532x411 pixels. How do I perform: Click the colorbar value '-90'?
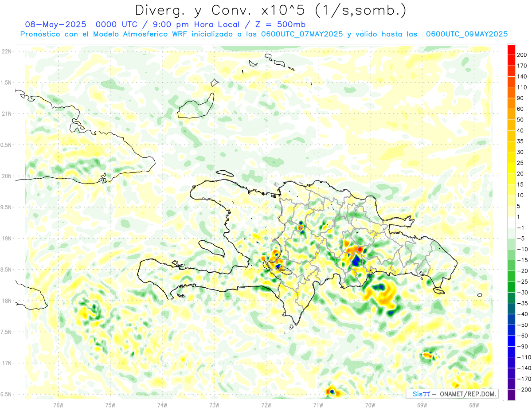522,346
